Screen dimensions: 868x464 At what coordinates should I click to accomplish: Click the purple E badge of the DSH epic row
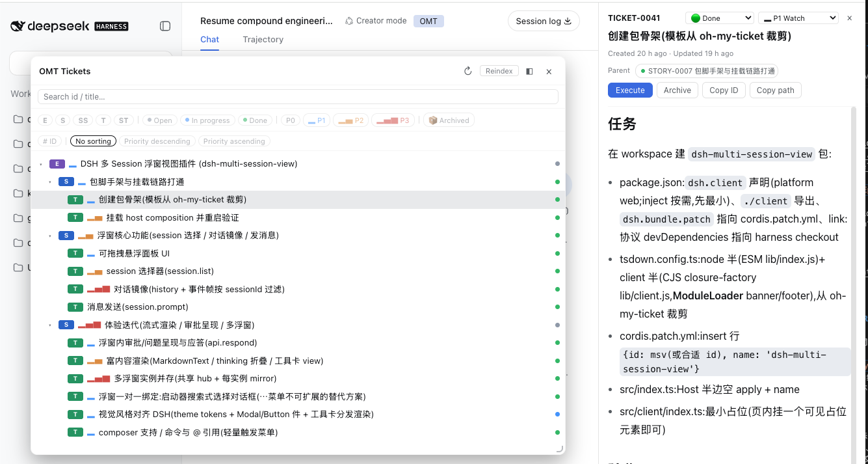(57, 164)
